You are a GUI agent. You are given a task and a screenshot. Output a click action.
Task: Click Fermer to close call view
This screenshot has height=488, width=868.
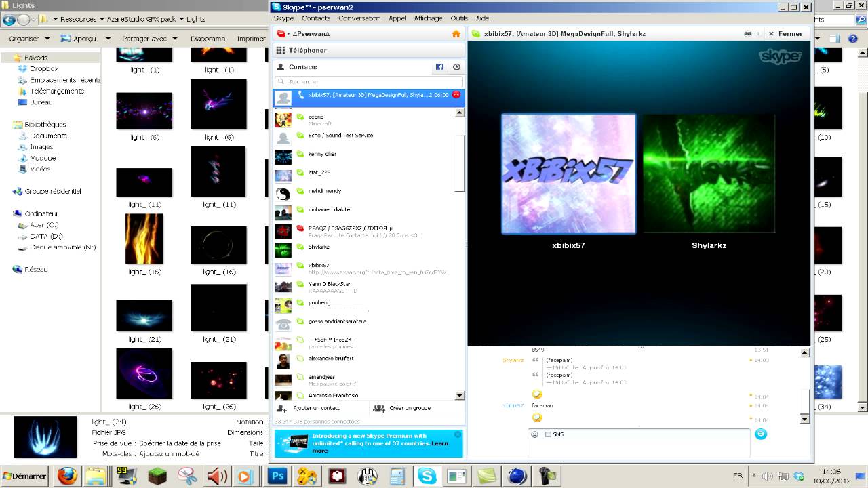[x=785, y=33]
